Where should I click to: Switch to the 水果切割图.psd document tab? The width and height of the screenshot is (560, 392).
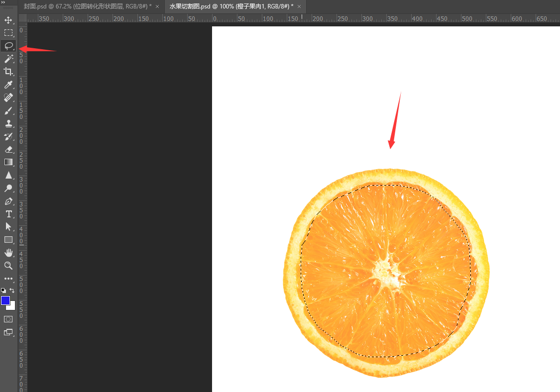231,6
